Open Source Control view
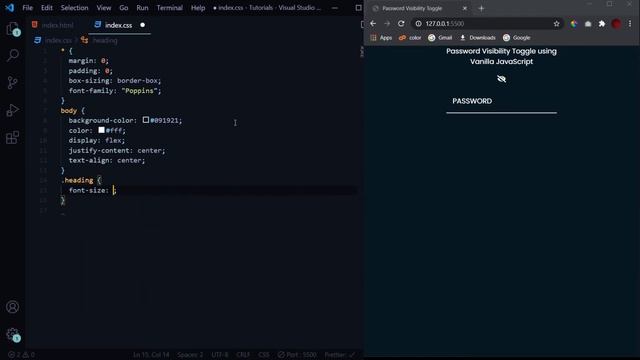The height and width of the screenshot is (360, 640). (13, 83)
